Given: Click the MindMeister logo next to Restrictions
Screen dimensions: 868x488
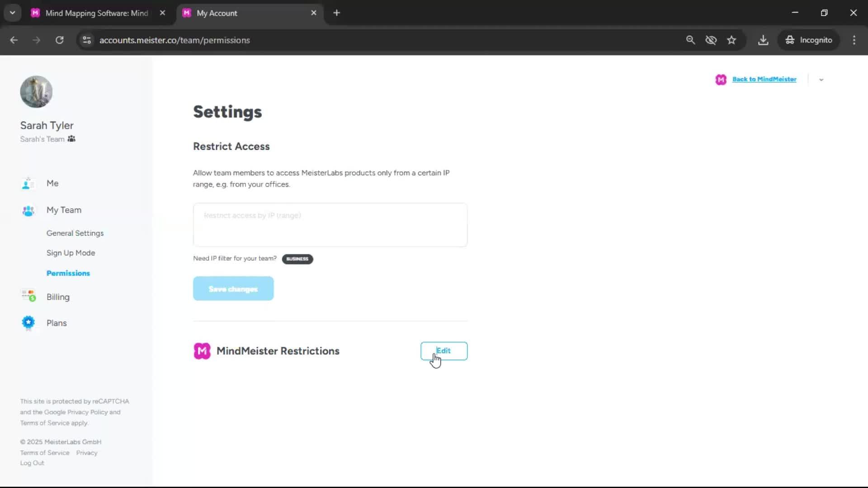Looking at the screenshot, I should coord(202,351).
